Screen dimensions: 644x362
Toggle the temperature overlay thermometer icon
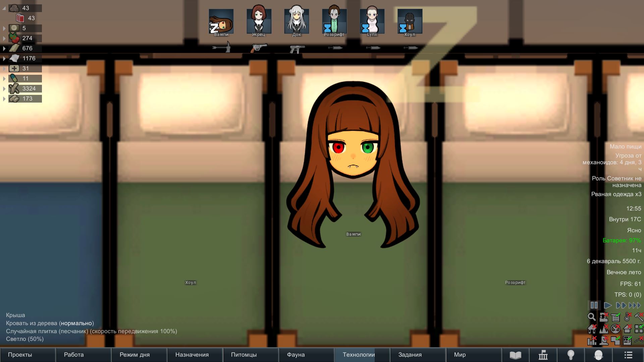(627, 317)
